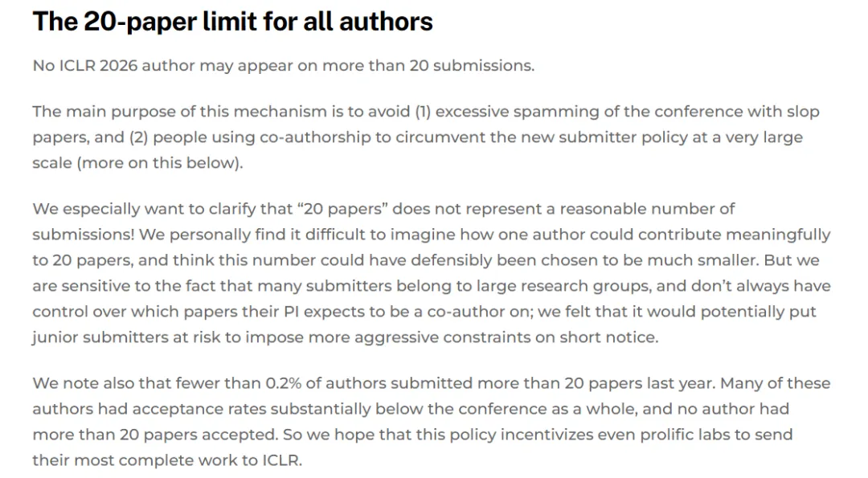This screenshot has width=868, height=478.
Task: Click the word 'slop' at line end
Action: pyautogui.click(x=803, y=112)
